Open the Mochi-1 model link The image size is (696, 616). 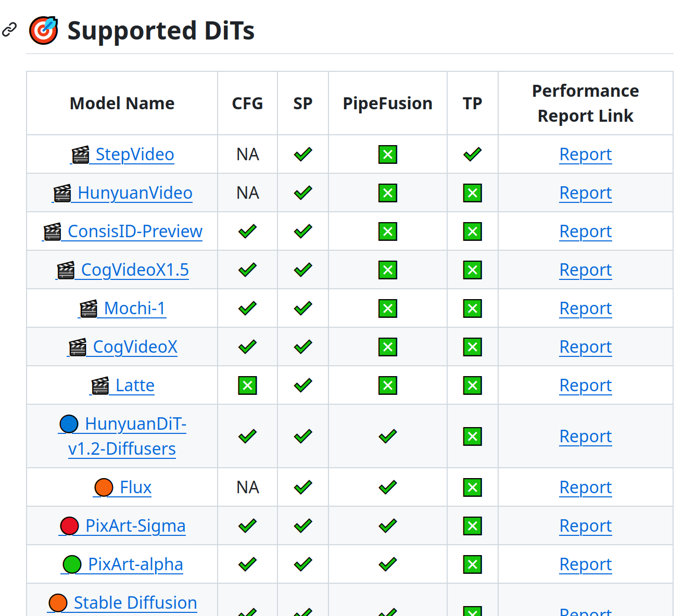(x=122, y=309)
